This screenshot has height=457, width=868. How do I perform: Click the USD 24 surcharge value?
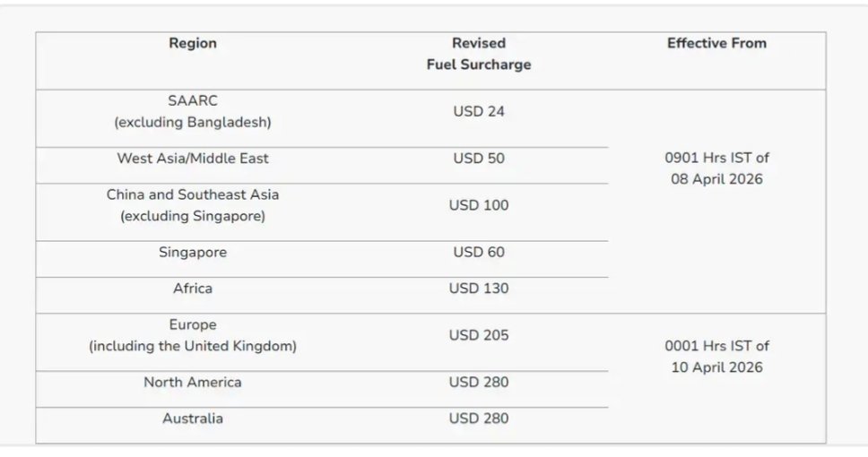(479, 112)
